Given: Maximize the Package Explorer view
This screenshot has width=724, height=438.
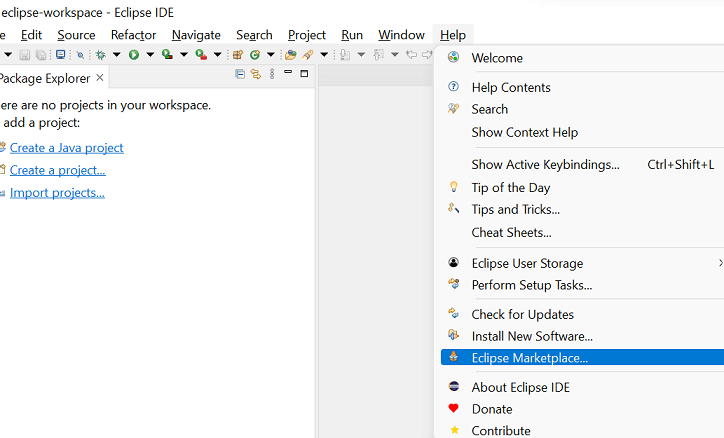Looking at the screenshot, I should [304, 73].
